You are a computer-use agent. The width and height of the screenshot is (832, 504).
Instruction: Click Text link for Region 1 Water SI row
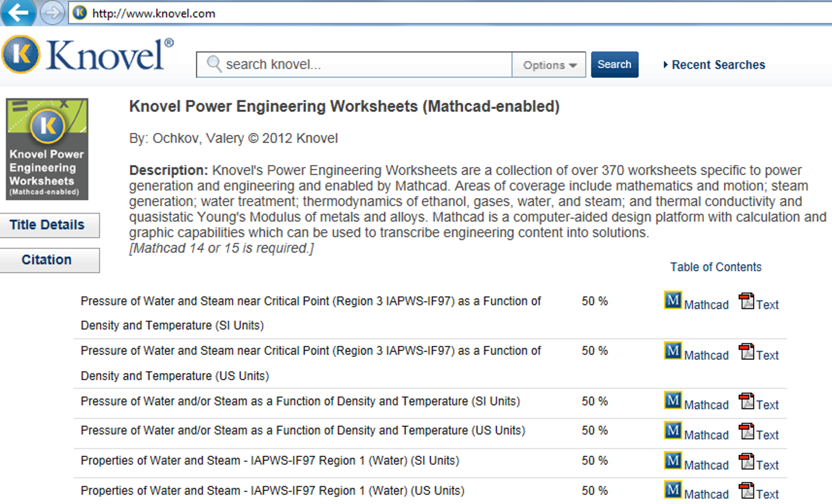[x=768, y=465]
